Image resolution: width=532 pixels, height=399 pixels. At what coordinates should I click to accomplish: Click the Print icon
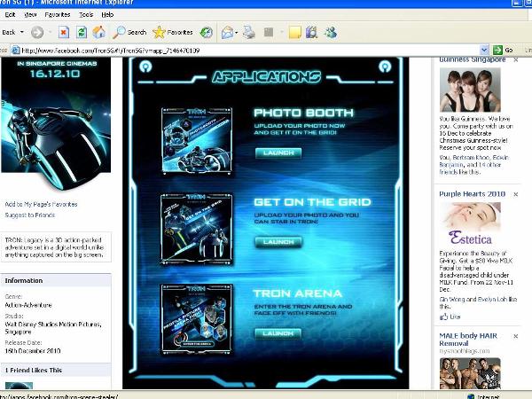[249, 33]
